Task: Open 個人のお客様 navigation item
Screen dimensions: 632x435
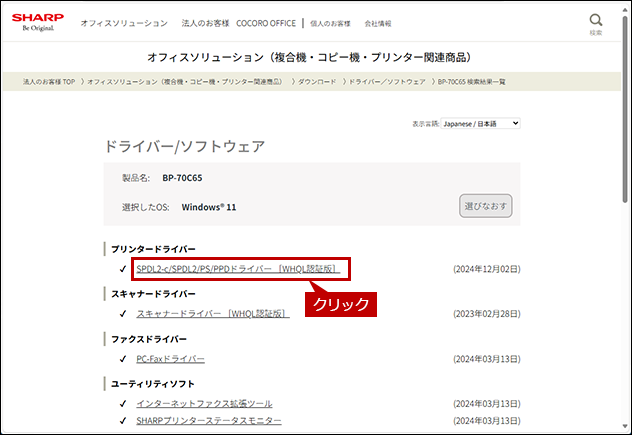Action: pyautogui.click(x=330, y=24)
